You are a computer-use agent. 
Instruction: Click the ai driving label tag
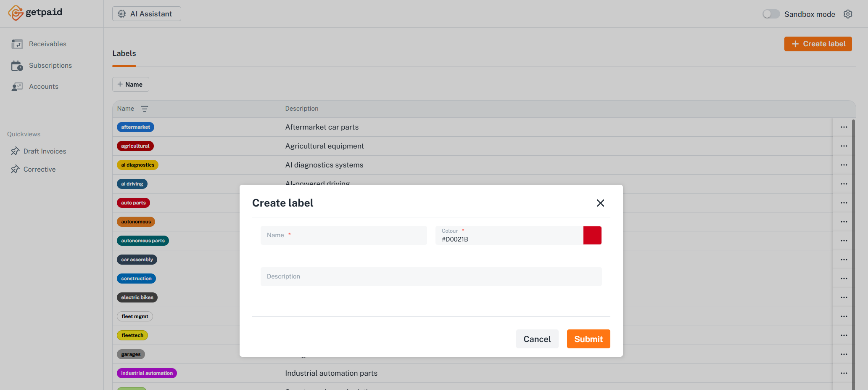(x=132, y=184)
